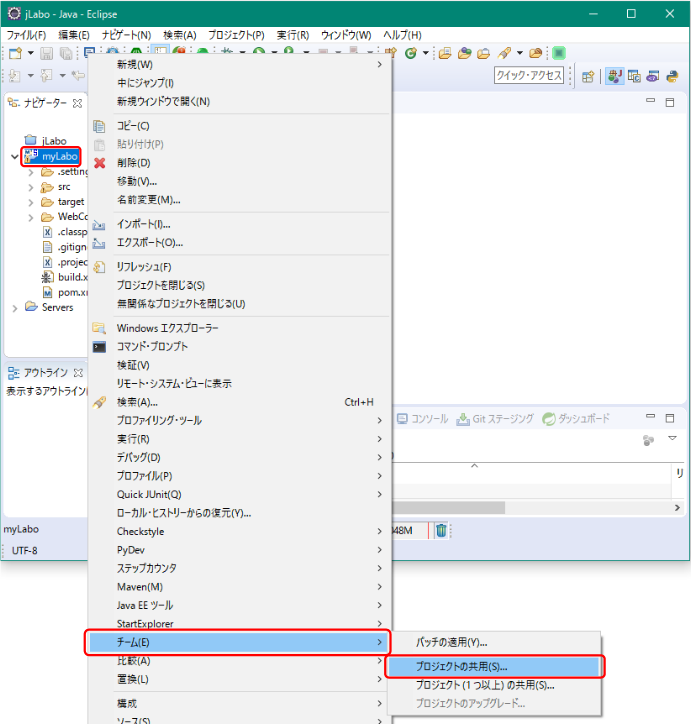Choose リフレッシュ(F) from context menu
Viewport: 691px width, 724px height.
(x=239, y=267)
